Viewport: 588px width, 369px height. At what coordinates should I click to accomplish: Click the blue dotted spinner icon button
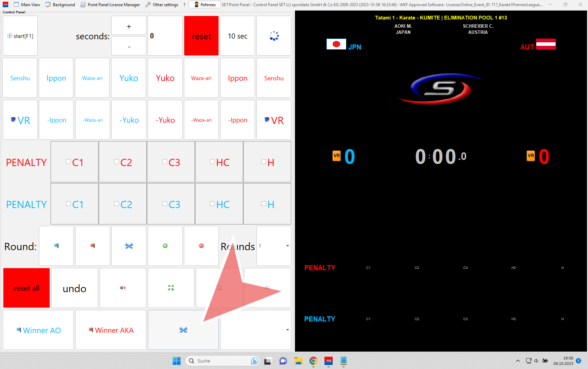pos(274,36)
